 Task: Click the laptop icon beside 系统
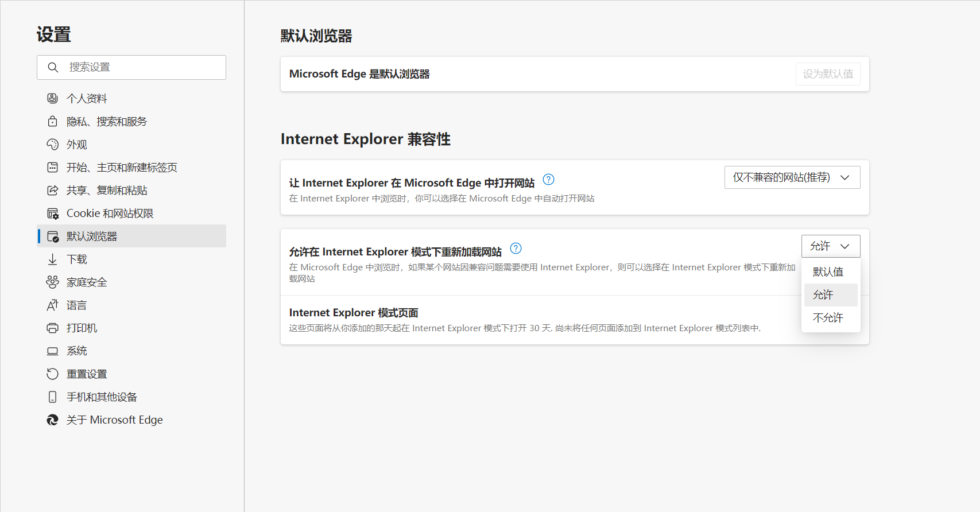click(x=52, y=351)
